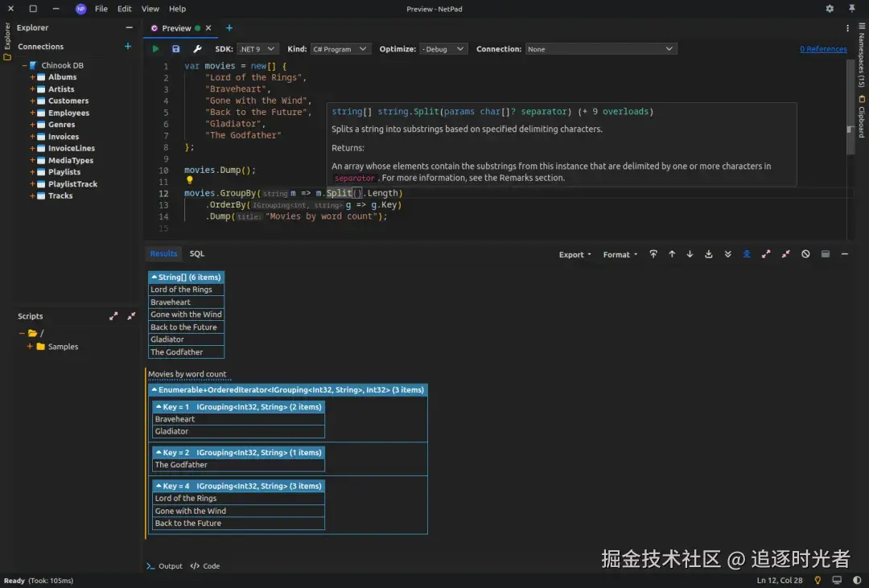869x588 pixels.
Task: Expand the Customers table node
Action: (32, 101)
